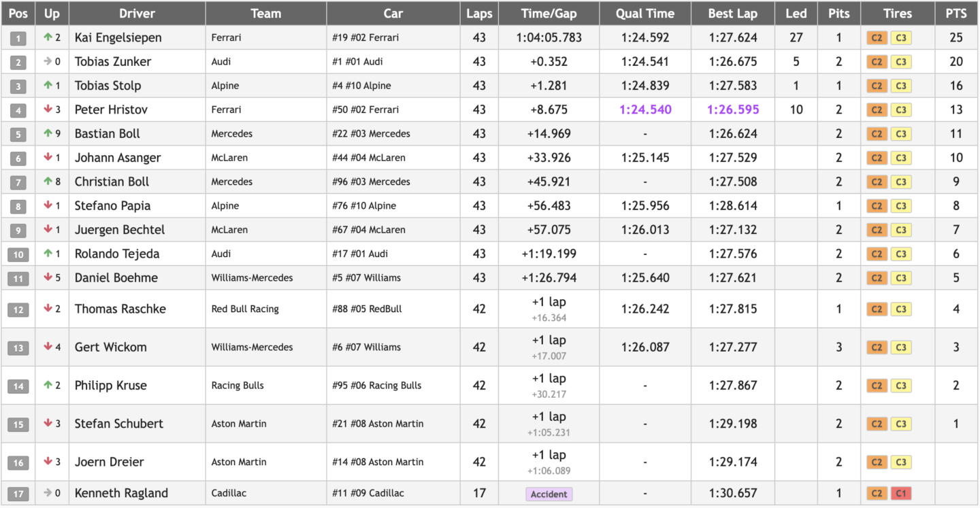The height and width of the screenshot is (508, 980).
Task: Click the purple qualifying time 1:24.540
Action: pyautogui.click(x=645, y=110)
